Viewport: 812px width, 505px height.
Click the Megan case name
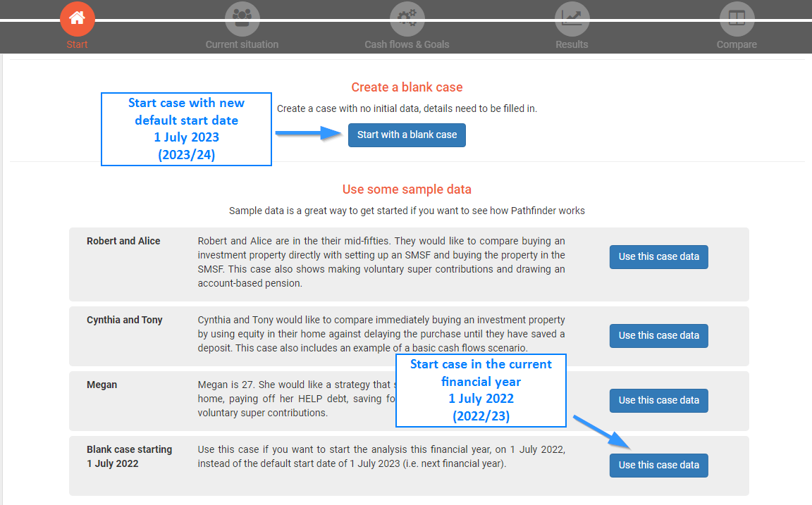[102, 385]
